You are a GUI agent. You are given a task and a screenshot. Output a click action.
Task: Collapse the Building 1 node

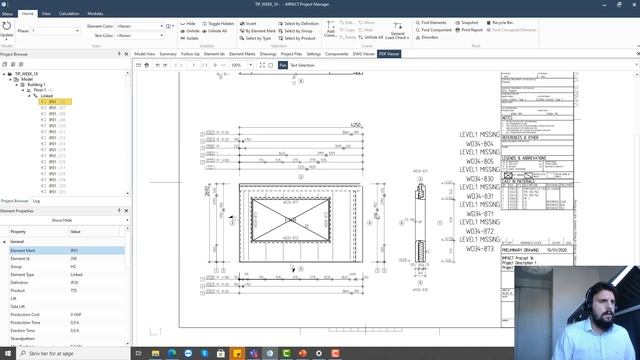pos(17,85)
